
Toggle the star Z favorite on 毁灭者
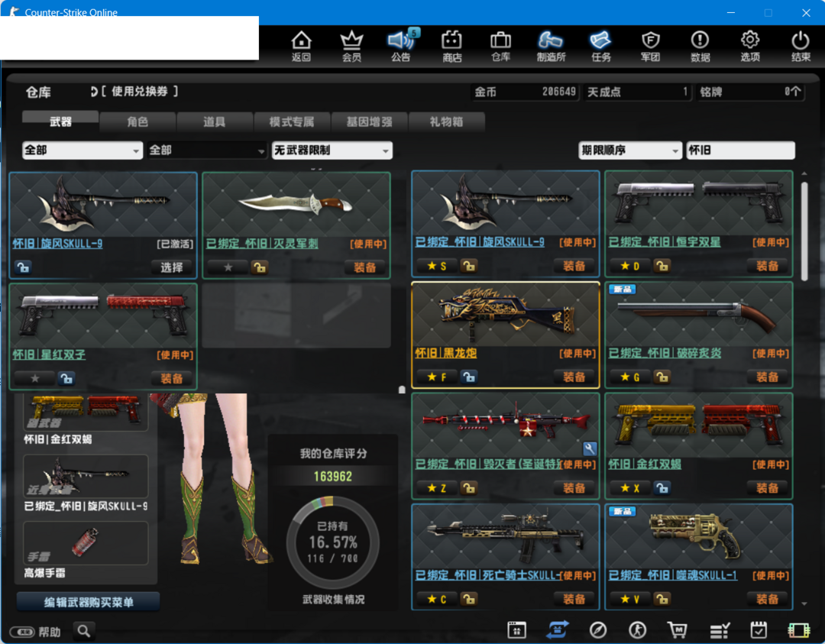(437, 488)
